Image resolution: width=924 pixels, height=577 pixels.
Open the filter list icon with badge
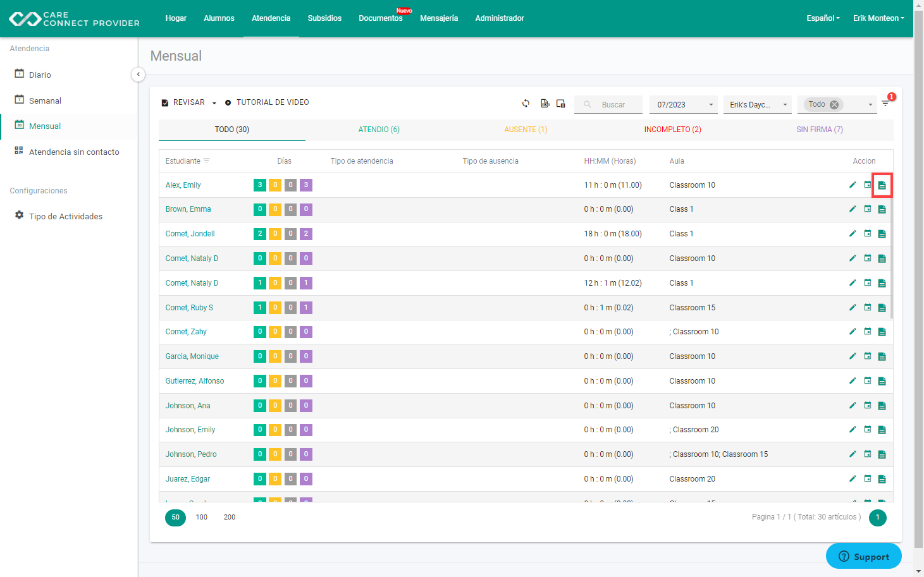(x=885, y=104)
